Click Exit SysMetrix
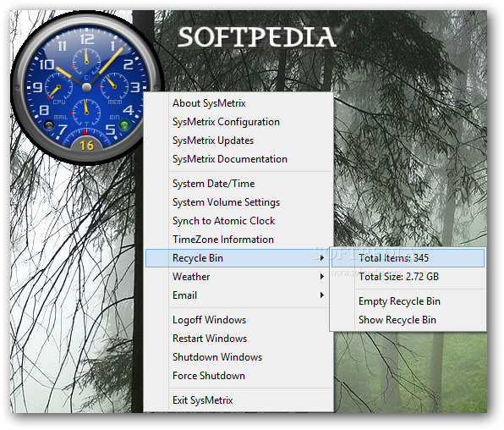504x430 pixels. click(x=238, y=400)
